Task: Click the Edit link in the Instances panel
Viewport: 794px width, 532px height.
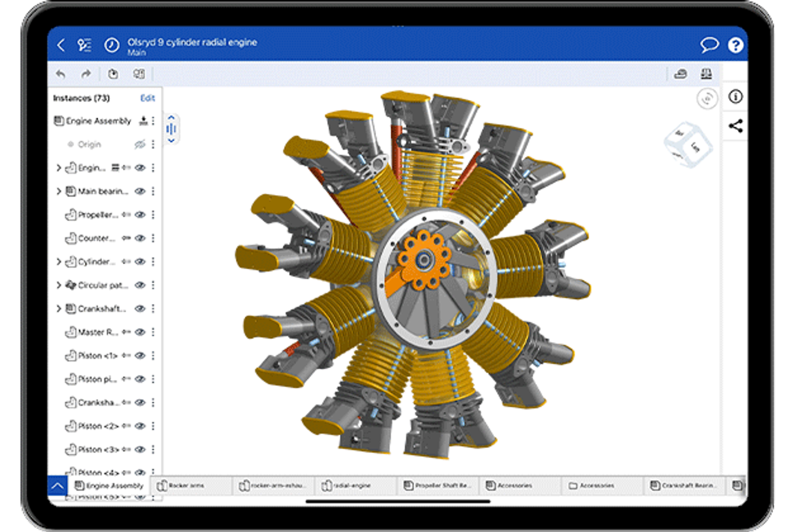Action: (x=148, y=98)
